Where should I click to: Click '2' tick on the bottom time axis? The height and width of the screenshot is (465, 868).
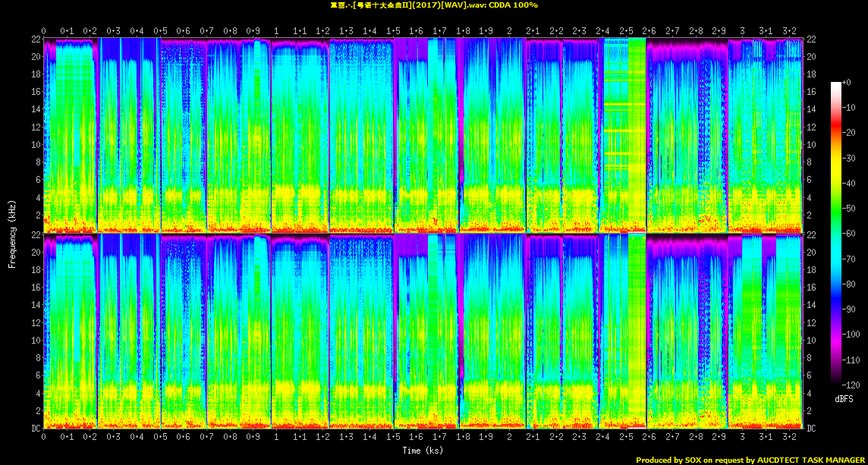(x=509, y=438)
